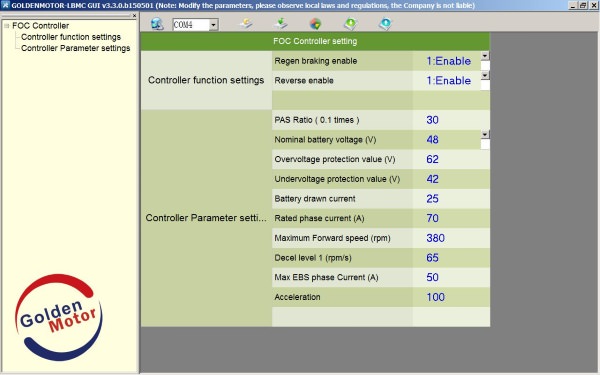Click Controller function settings group cell
The width and height of the screenshot is (600, 375).
[x=206, y=80]
